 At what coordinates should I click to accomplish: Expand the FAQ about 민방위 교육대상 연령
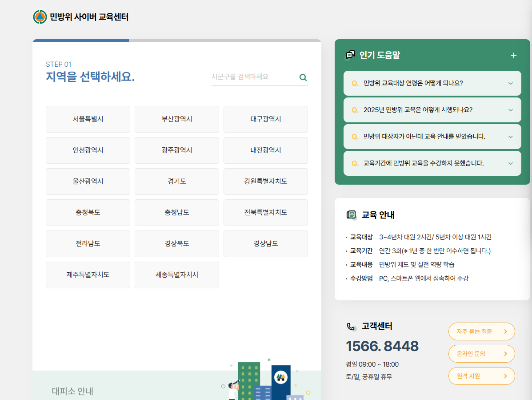click(432, 83)
